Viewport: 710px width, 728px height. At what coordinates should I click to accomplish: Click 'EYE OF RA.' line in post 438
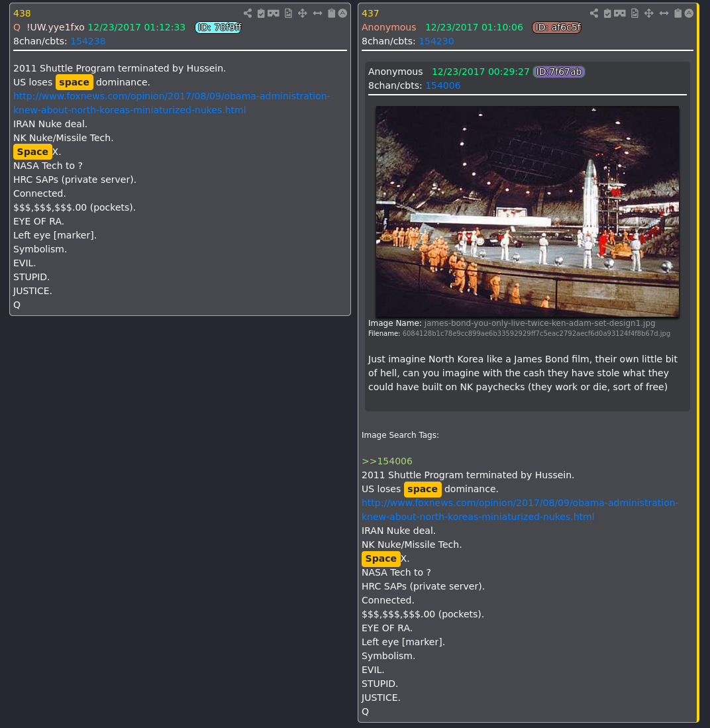[x=38, y=221]
